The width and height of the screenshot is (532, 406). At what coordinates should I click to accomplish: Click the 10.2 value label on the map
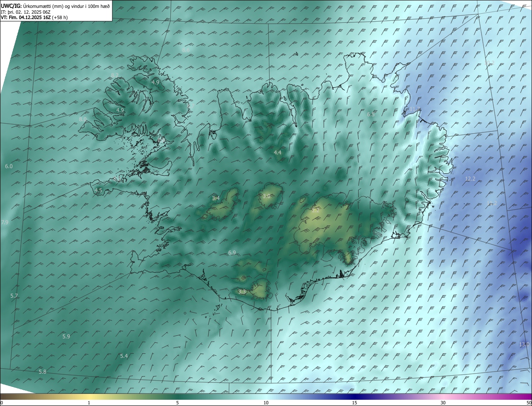[x=490, y=63]
